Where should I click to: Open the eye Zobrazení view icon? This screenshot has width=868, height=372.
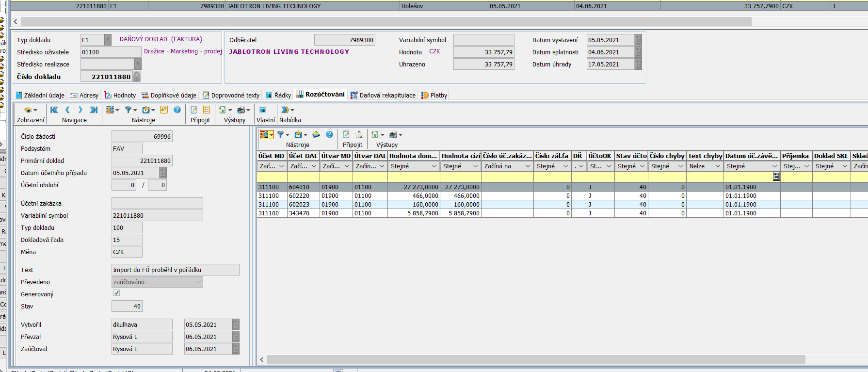[28, 110]
